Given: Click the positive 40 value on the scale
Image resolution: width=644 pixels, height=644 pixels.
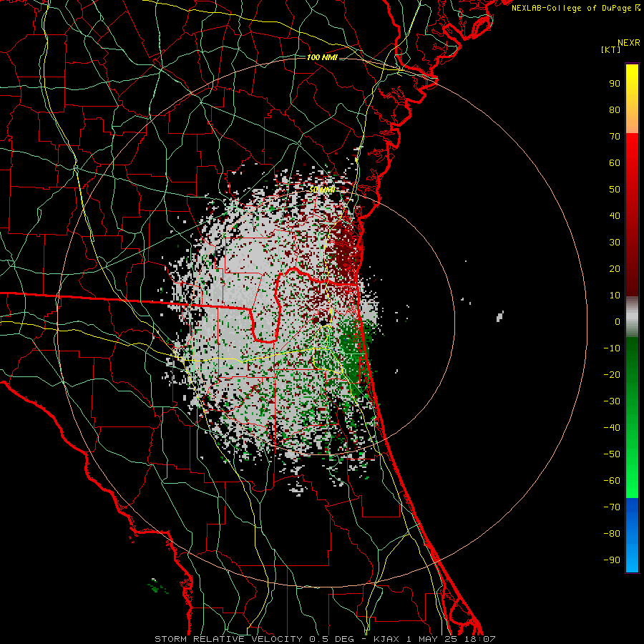Looking at the screenshot, I should [615, 216].
